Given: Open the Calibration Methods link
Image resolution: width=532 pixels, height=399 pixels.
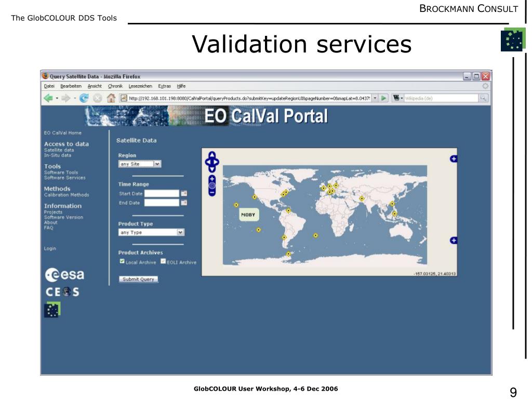Looking at the screenshot, I should [66, 195].
